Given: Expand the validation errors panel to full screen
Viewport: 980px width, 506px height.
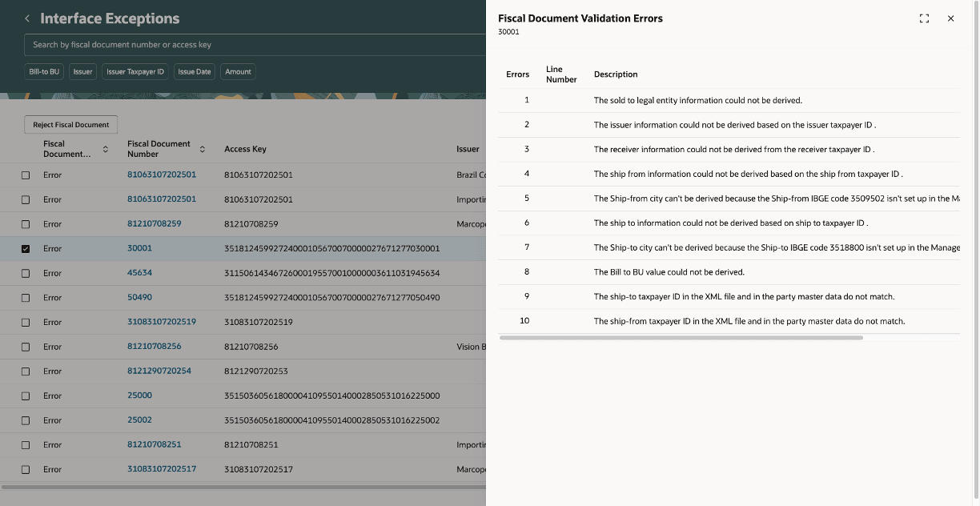Looking at the screenshot, I should pyautogui.click(x=924, y=18).
